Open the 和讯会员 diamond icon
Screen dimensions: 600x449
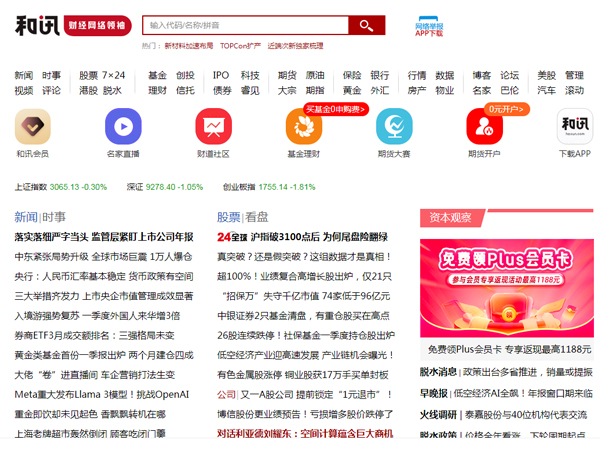[33, 126]
